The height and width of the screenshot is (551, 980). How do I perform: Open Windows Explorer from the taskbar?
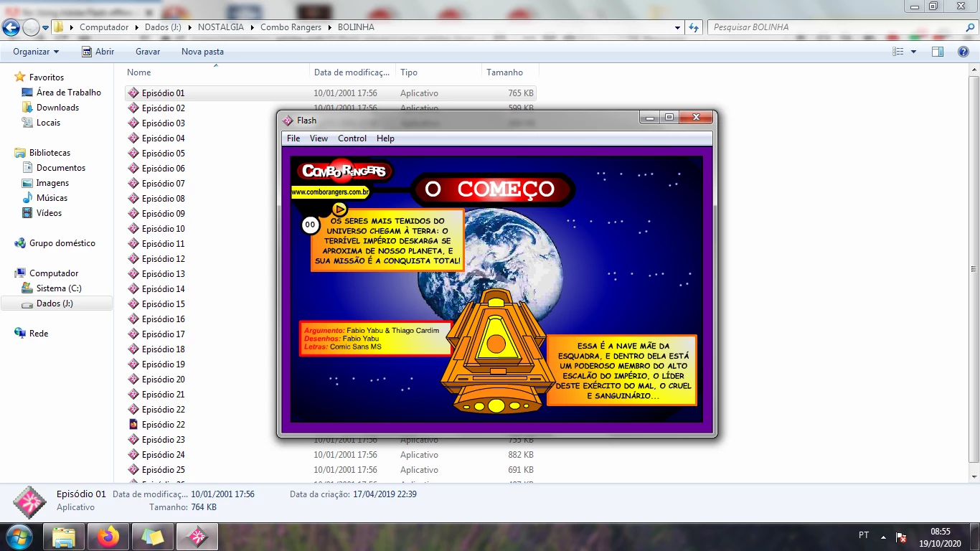click(64, 537)
